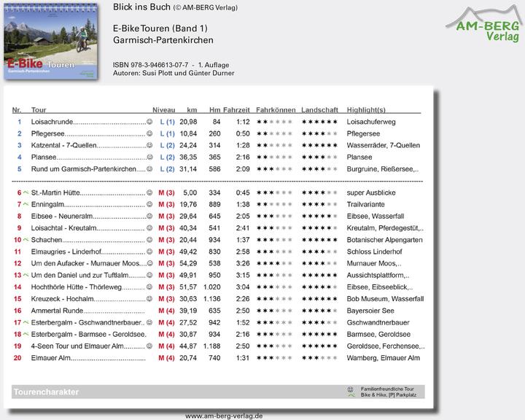The width and height of the screenshot is (525, 420).
Task: Select the tour name Ammertal Runde
Action: tap(57, 311)
